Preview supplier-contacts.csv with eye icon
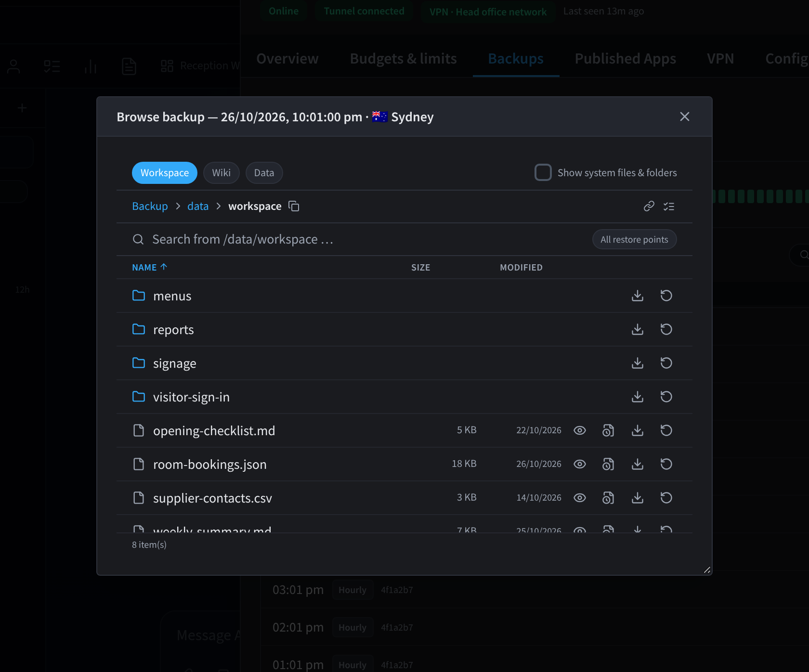 point(580,498)
